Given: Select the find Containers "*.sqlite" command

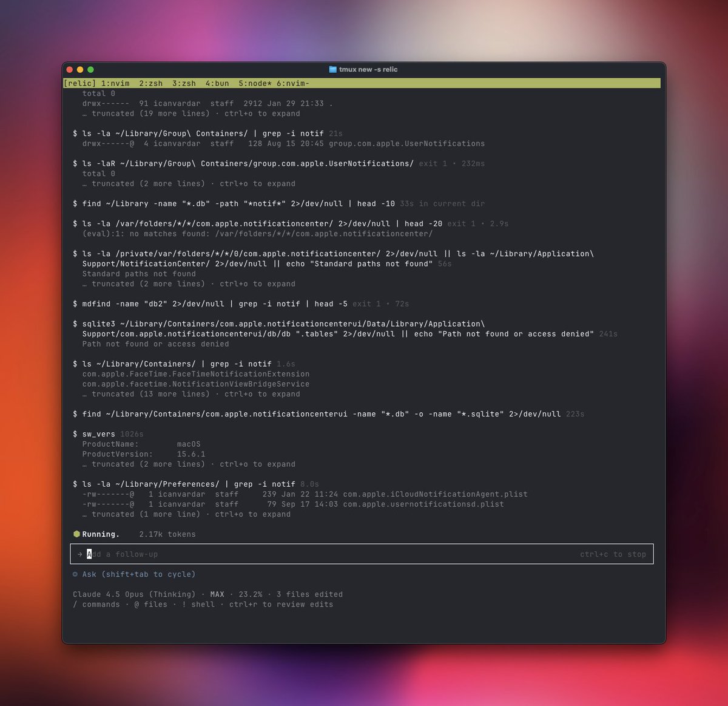Looking at the screenshot, I should 317,414.
